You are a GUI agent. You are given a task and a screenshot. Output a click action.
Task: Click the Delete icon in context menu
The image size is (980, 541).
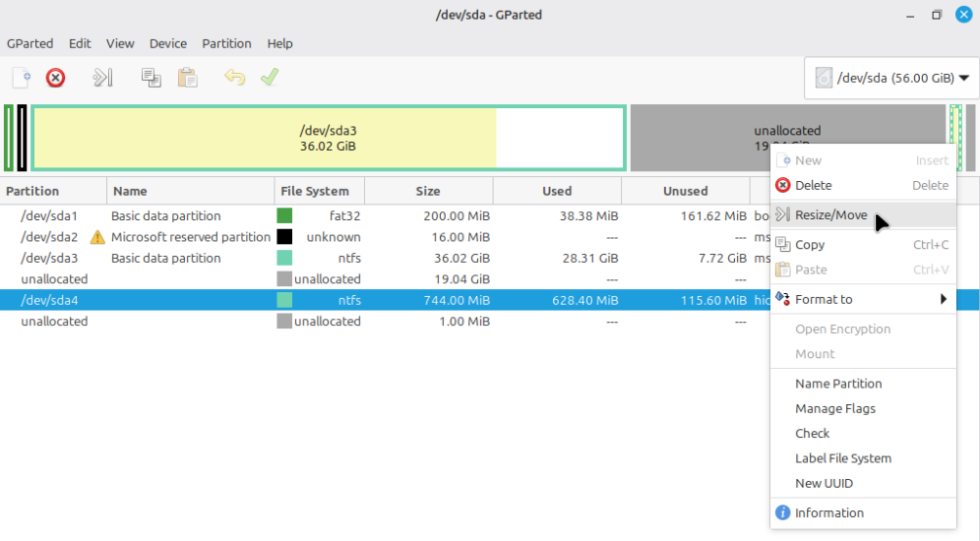coord(782,185)
